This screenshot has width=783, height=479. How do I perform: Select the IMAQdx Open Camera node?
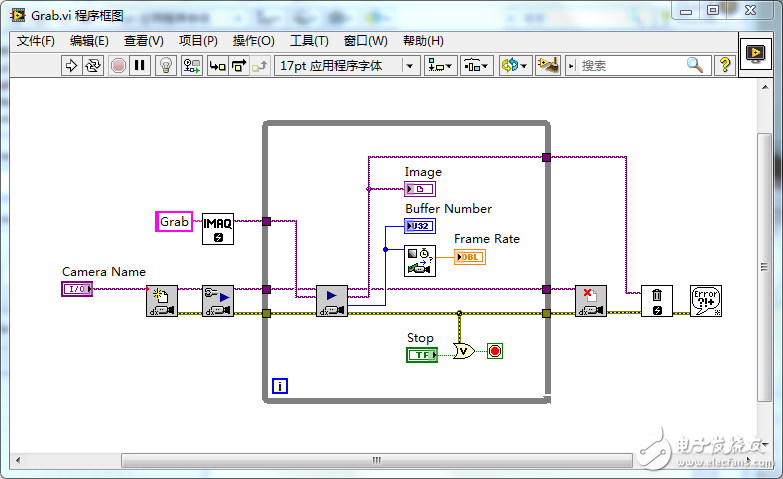[x=162, y=301]
